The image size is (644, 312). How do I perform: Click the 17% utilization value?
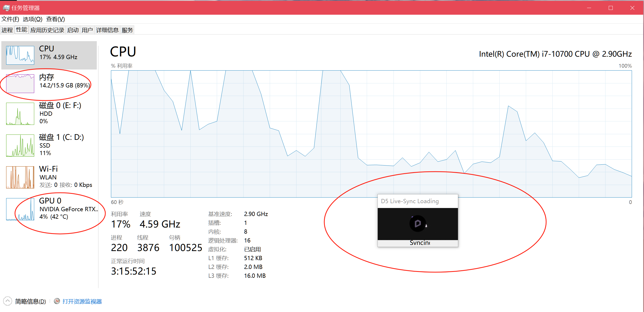click(121, 224)
